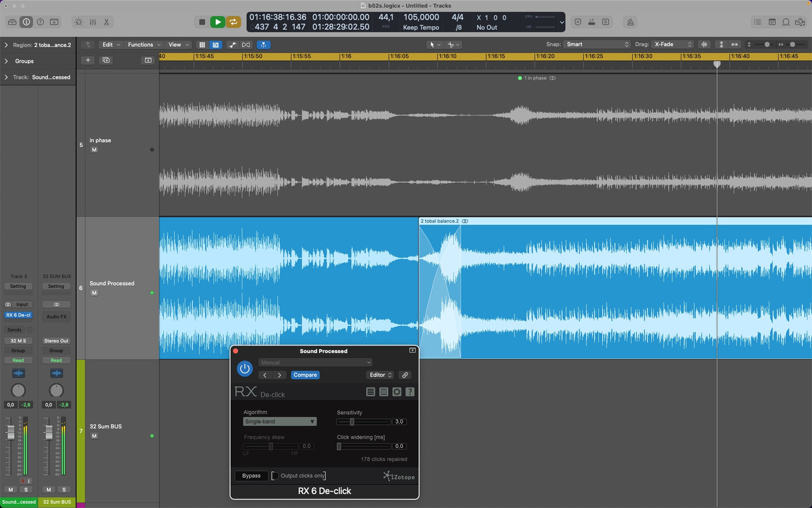Click the Waveform Zoom icon
Image resolution: width=812 pixels, height=508 pixels.
(704, 44)
